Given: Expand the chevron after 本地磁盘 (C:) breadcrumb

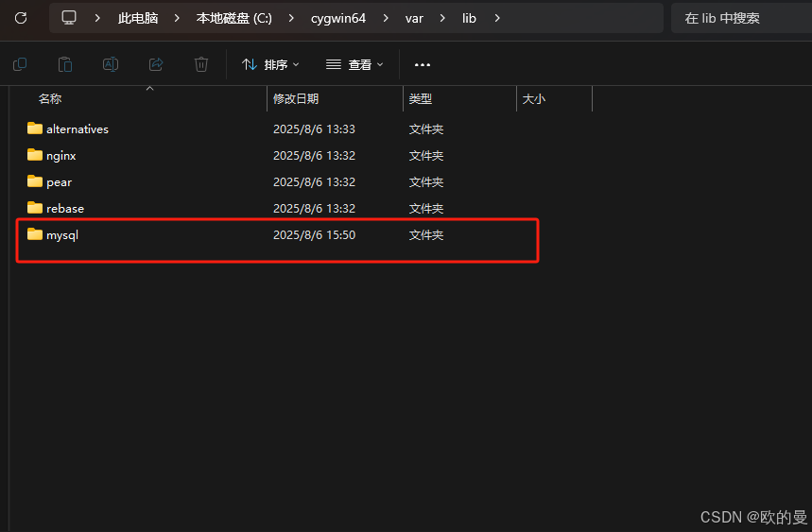Looking at the screenshot, I should tap(291, 18).
